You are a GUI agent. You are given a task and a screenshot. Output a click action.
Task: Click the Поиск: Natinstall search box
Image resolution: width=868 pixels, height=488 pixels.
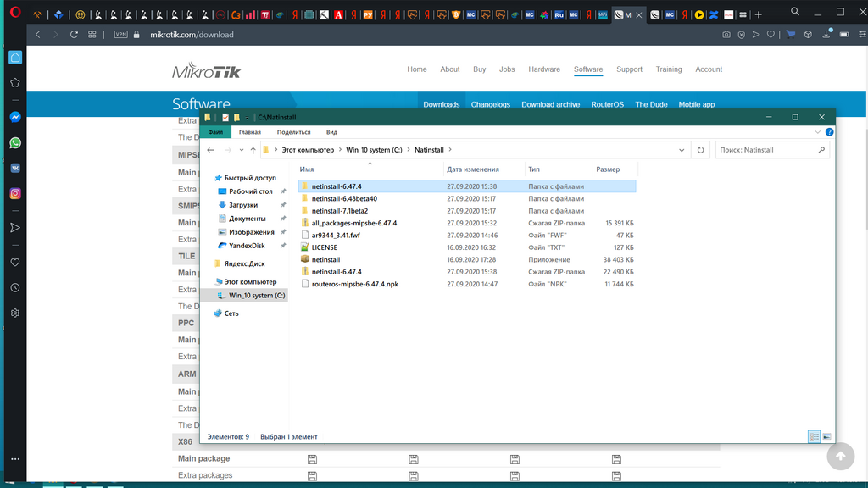coord(772,150)
